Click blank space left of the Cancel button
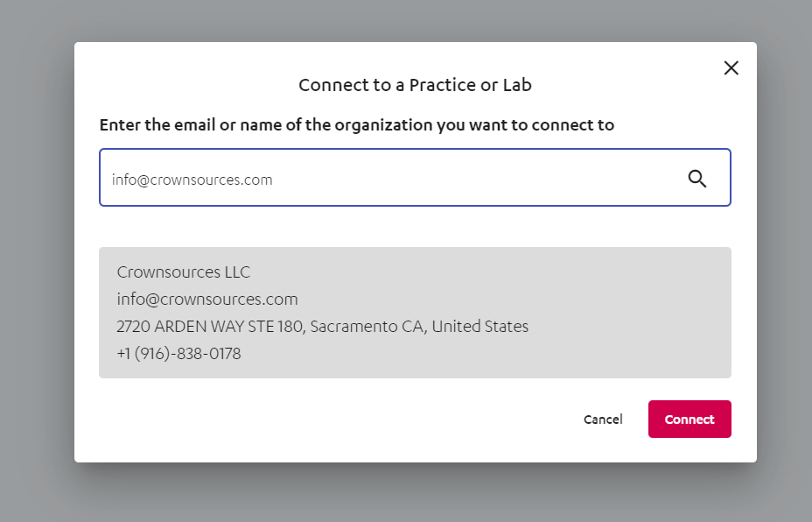The width and height of the screenshot is (812, 522). click(x=350, y=420)
